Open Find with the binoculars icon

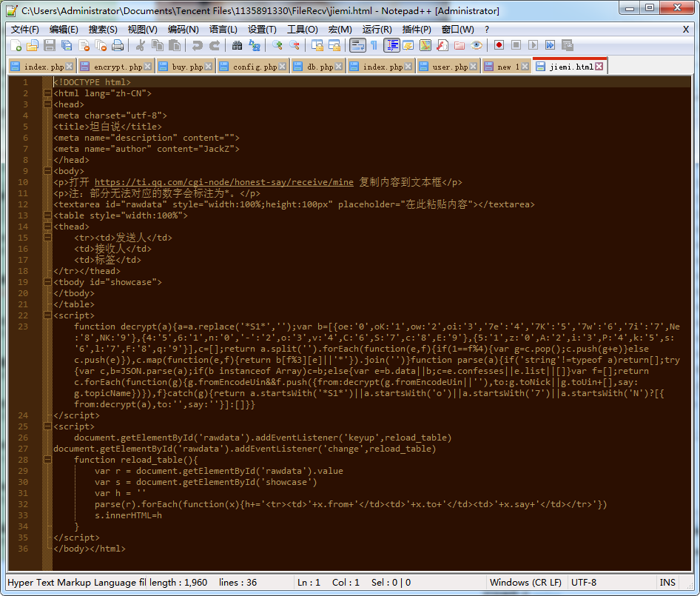tap(237, 45)
